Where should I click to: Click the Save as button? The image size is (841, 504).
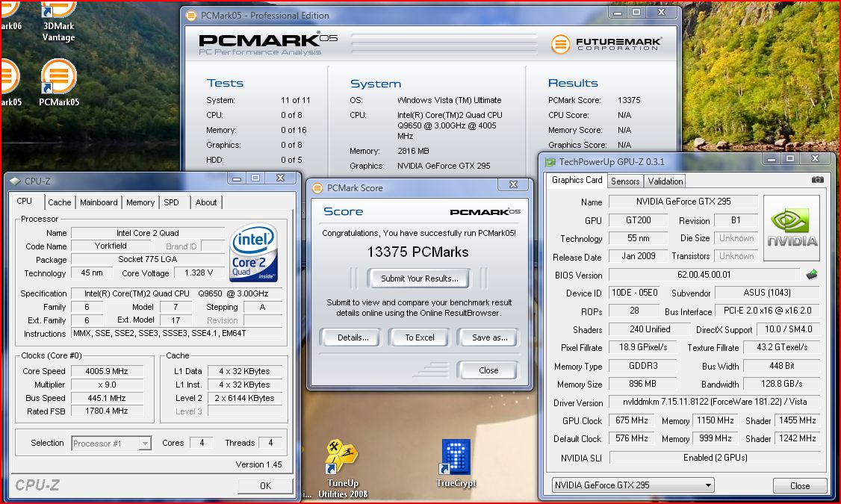pyautogui.click(x=489, y=337)
